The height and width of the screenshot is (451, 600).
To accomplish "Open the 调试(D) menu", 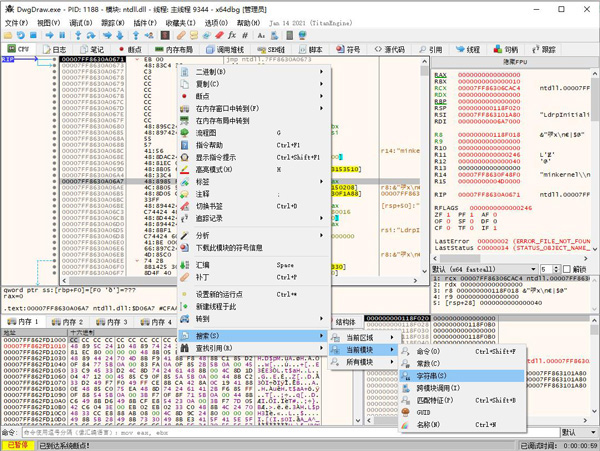I will pyautogui.click(x=81, y=23).
